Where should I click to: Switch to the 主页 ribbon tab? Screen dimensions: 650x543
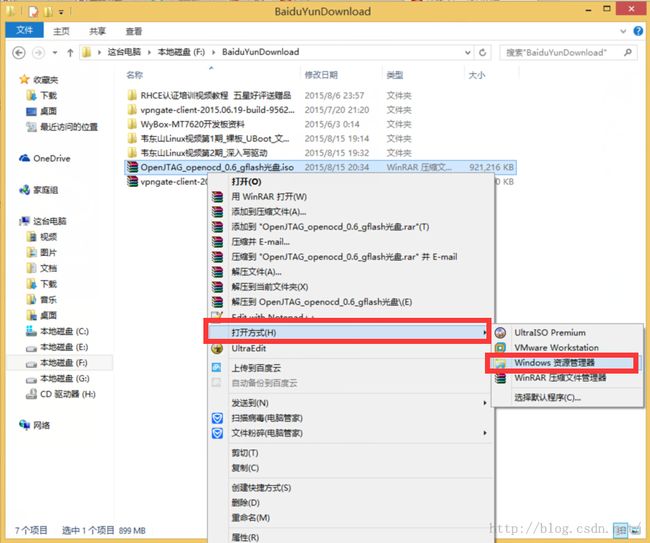[x=61, y=31]
